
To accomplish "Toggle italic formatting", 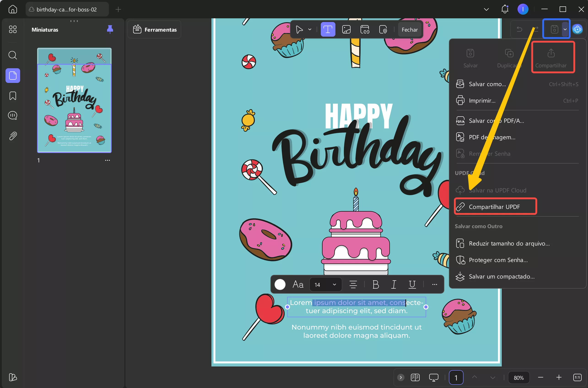I will coord(394,284).
